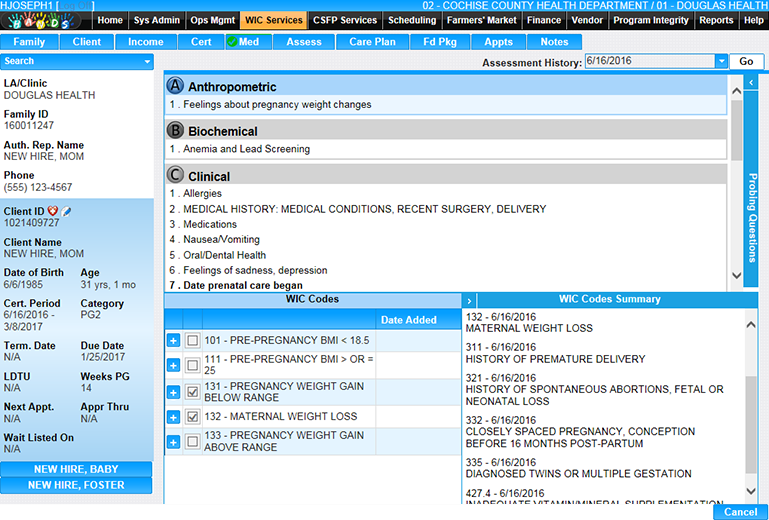
Task: Click the pencil edit icon by Client ID
Action: point(67,211)
